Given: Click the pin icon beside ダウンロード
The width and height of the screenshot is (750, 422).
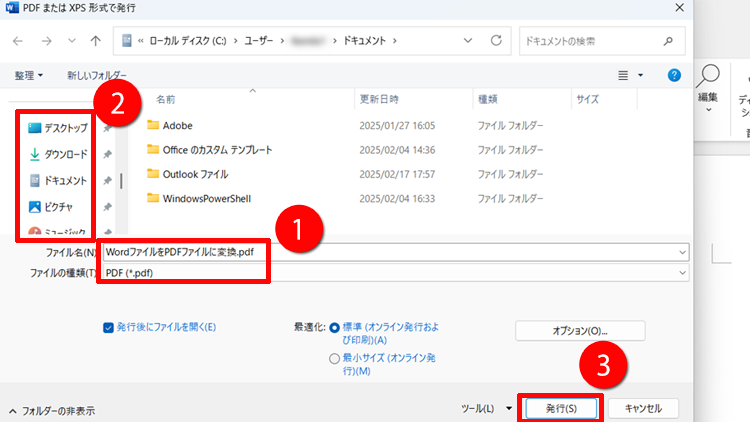Looking at the screenshot, I should pyautogui.click(x=108, y=154).
